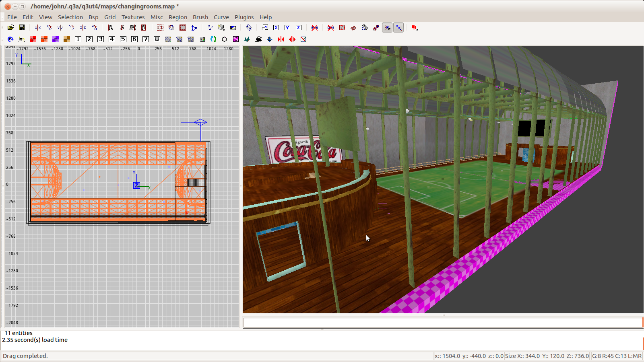Save the map with the floppy disk icon
Screen dimensions: 644x362
pyautogui.click(x=22, y=28)
